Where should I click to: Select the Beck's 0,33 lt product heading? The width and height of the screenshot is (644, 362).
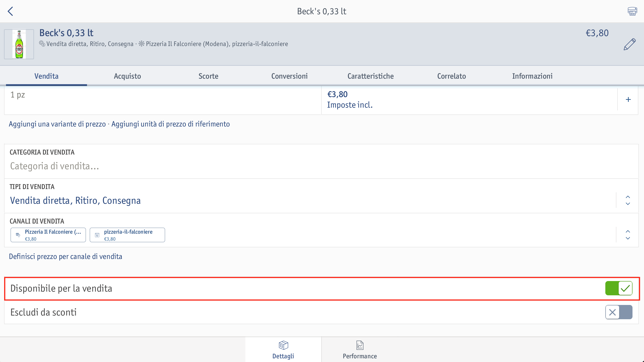66,33
